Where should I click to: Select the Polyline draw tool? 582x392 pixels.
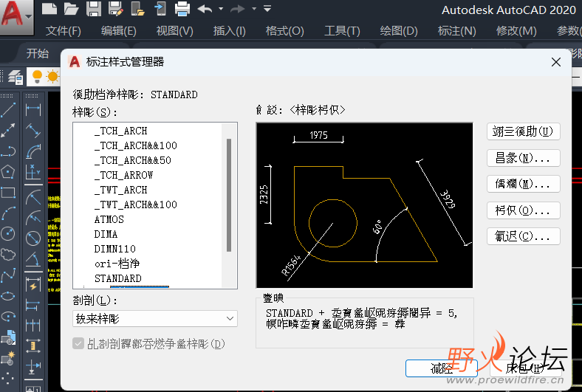[8, 151]
